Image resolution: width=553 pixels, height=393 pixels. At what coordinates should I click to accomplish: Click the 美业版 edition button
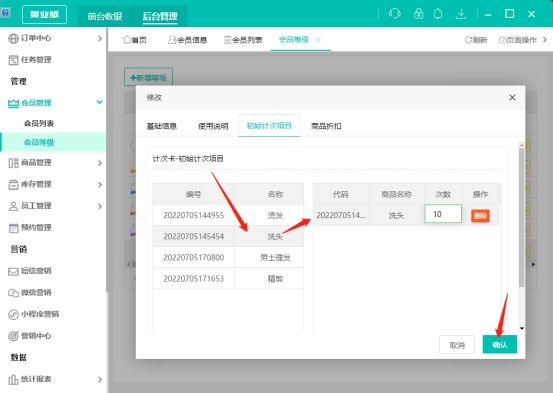[x=44, y=14]
